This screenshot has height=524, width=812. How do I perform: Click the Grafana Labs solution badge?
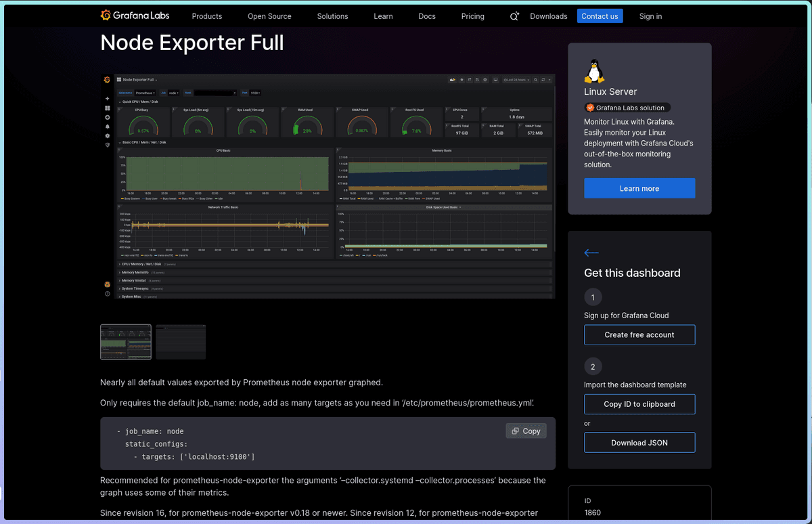627,108
